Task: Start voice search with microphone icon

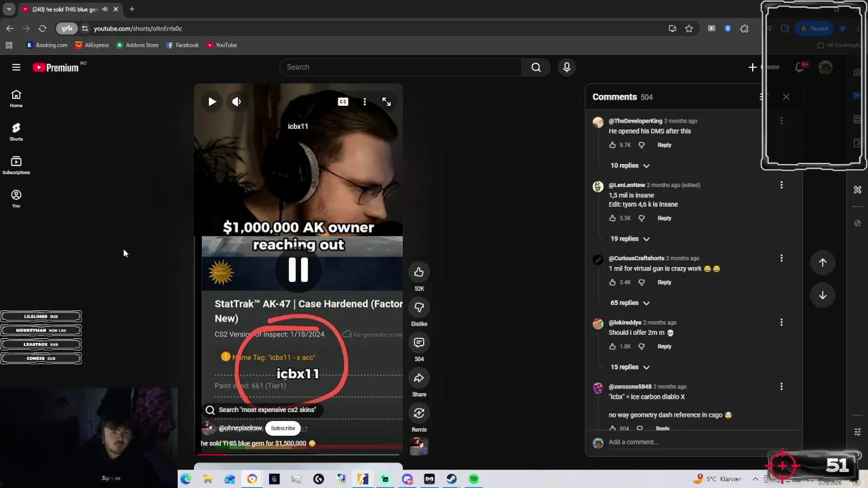Action: click(x=567, y=67)
